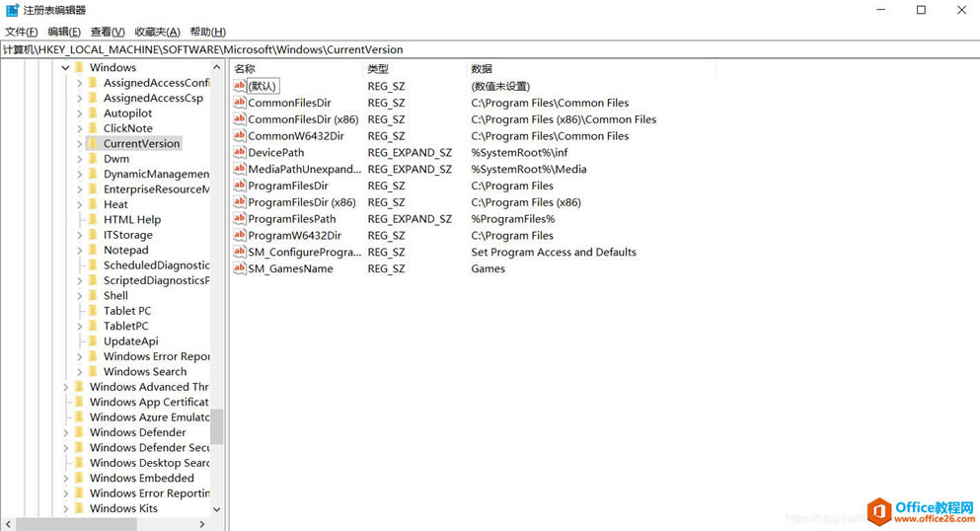980x531 pixels.
Task: Click the folder icon of UpdateApi key
Action: [x=93, y=341]
